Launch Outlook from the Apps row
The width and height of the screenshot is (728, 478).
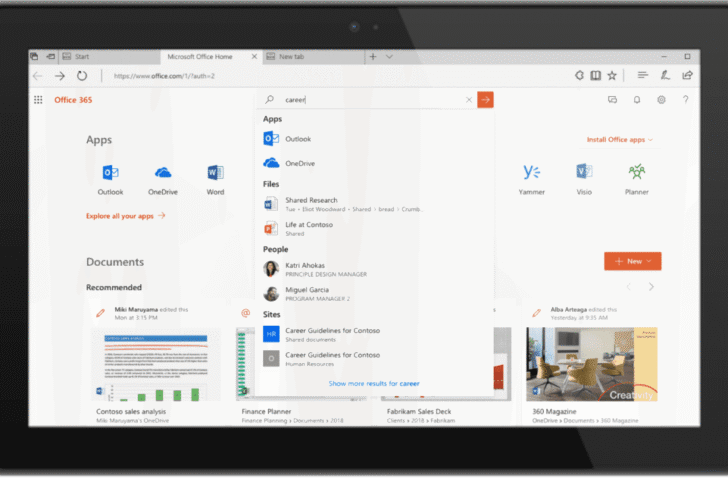pos(110,180)
